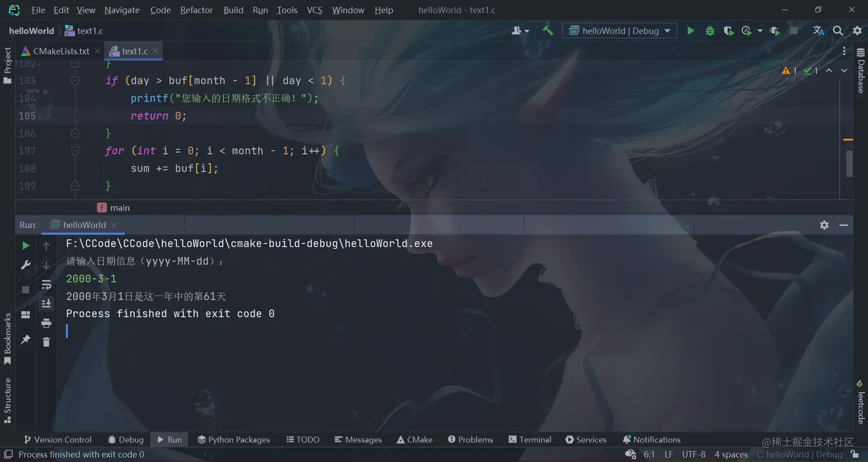The height and width of the screenshot is (462, 868).
Task: Open the File menu
Action: coord(38,10)
